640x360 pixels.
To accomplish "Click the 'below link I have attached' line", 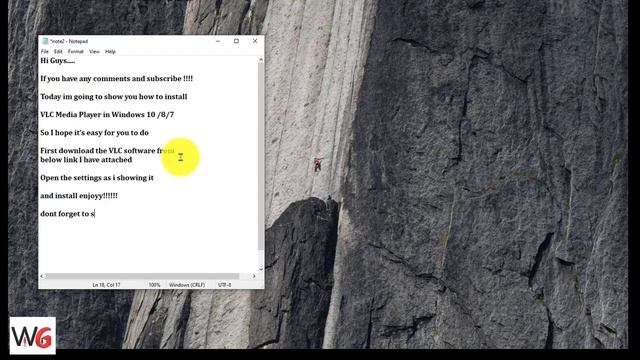I will click(86, 160).
